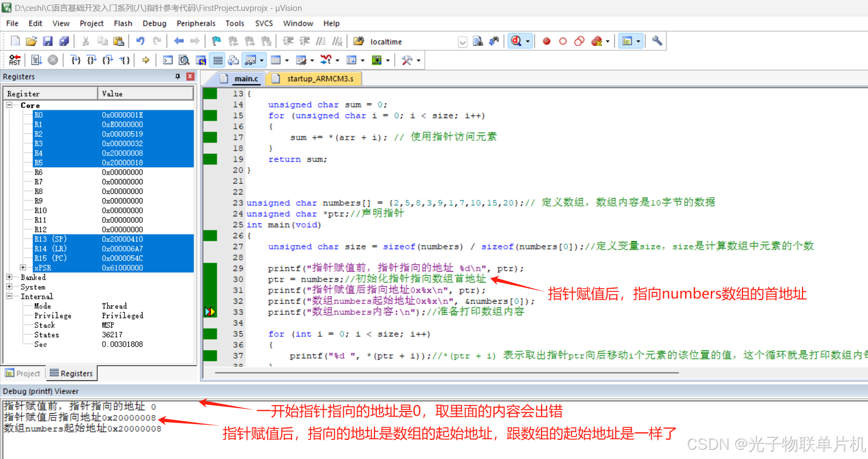Open the Watch Windows dropdown arrow

tap(262, 61)
